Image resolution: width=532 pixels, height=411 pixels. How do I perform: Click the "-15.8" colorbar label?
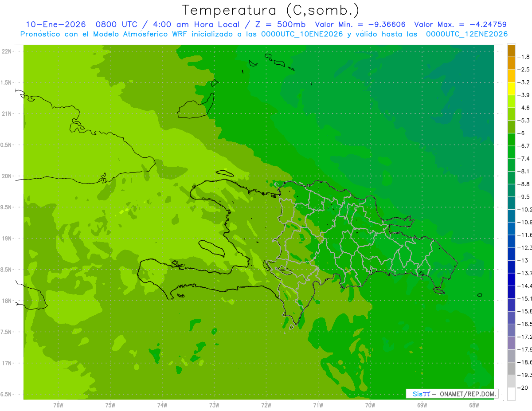pos(524,312)
